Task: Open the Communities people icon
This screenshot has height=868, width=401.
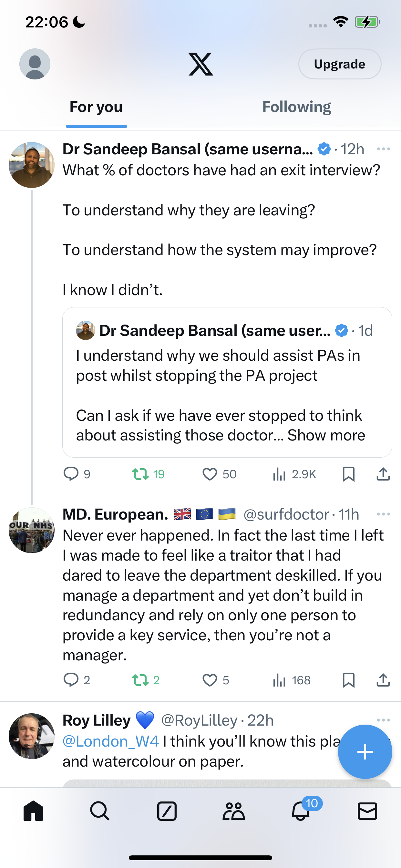Action: (233, 811)
